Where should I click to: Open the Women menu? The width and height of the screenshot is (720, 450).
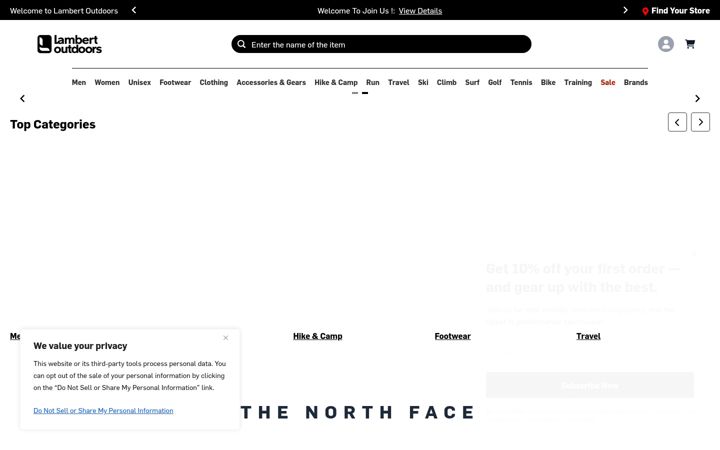pos(107,83)
